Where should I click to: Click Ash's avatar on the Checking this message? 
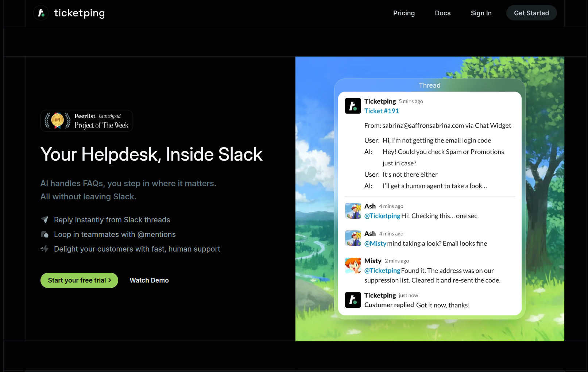[353, 211]
